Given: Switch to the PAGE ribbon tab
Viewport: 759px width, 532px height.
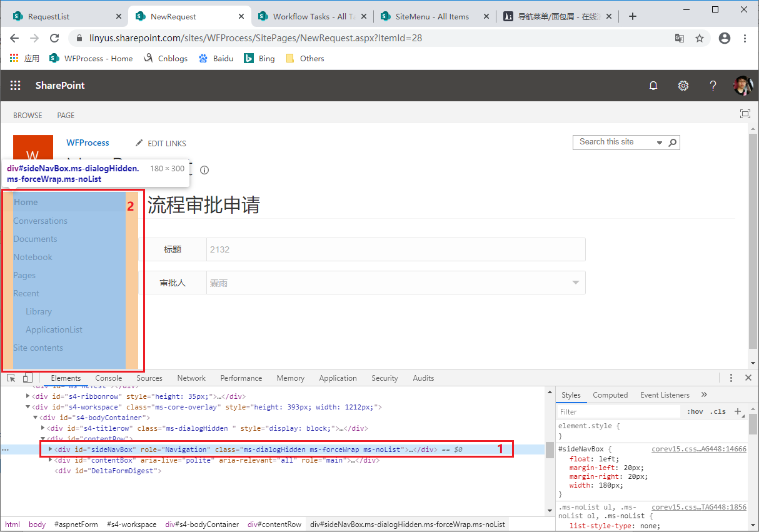Looking at the screenshot, I should 65,115.
